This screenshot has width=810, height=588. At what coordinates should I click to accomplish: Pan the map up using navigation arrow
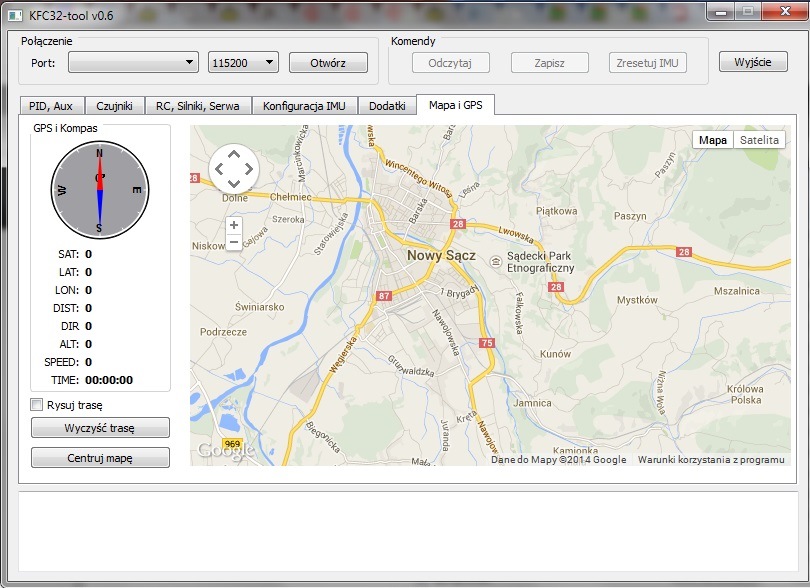(233, 154)
